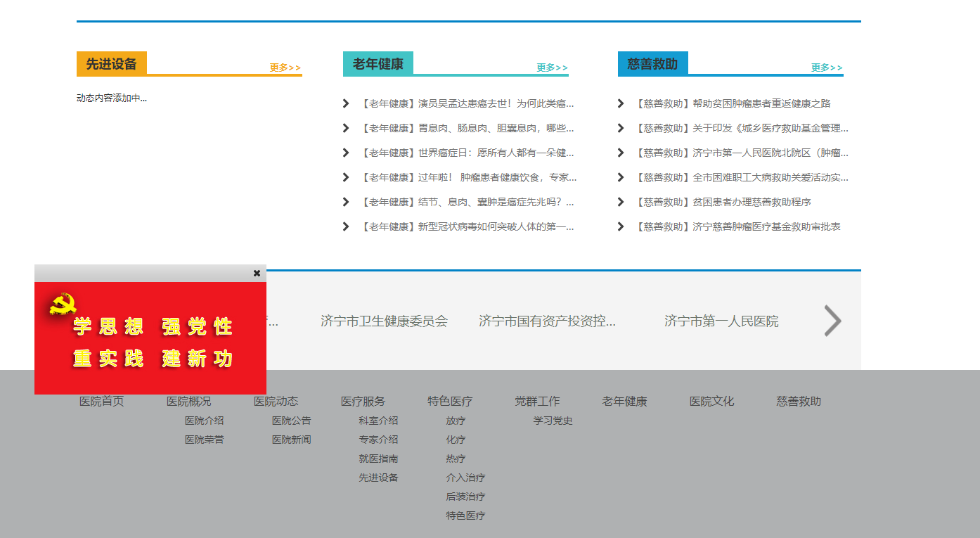Screen dimensions: 980x538
Task: Click chevron beside 帮助贫困肿瘤患者 article
Action: [x=620, y=103]
